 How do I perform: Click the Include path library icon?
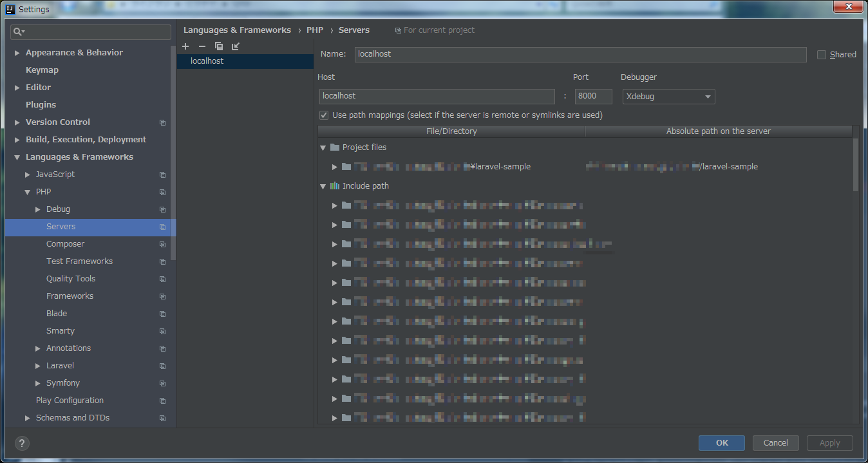(335, 186)
